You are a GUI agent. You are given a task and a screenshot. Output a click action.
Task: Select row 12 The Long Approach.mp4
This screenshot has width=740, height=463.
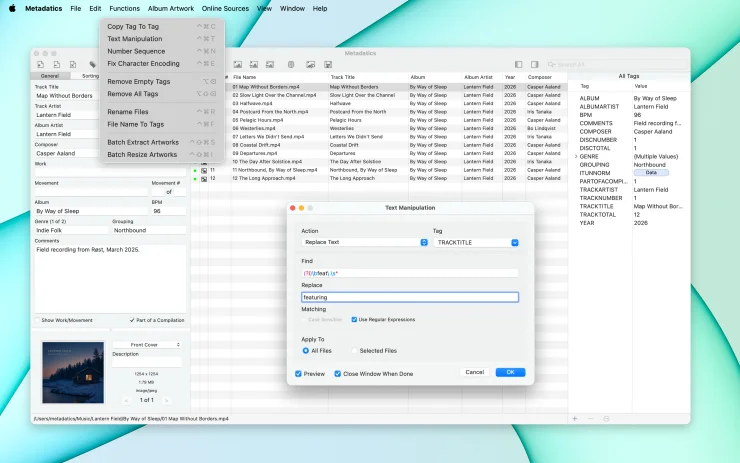[x=378, y=178]
